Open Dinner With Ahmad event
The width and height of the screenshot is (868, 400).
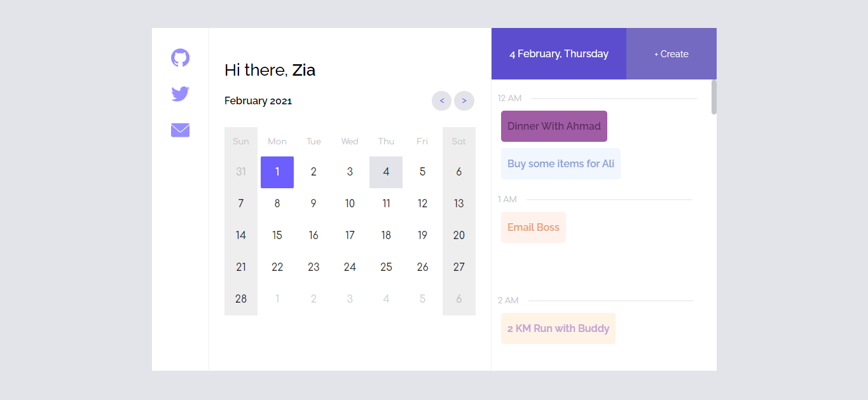pos(554,126)
